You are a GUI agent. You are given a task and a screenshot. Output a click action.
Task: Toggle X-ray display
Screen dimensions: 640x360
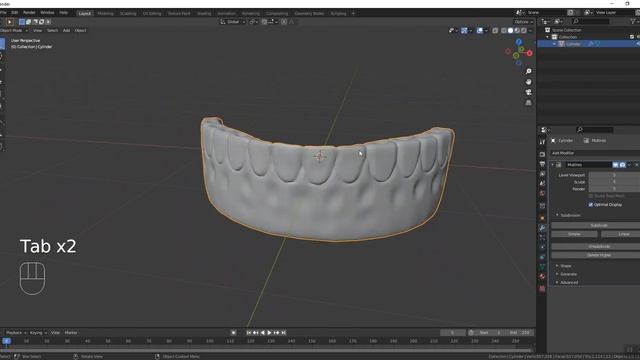495,31
